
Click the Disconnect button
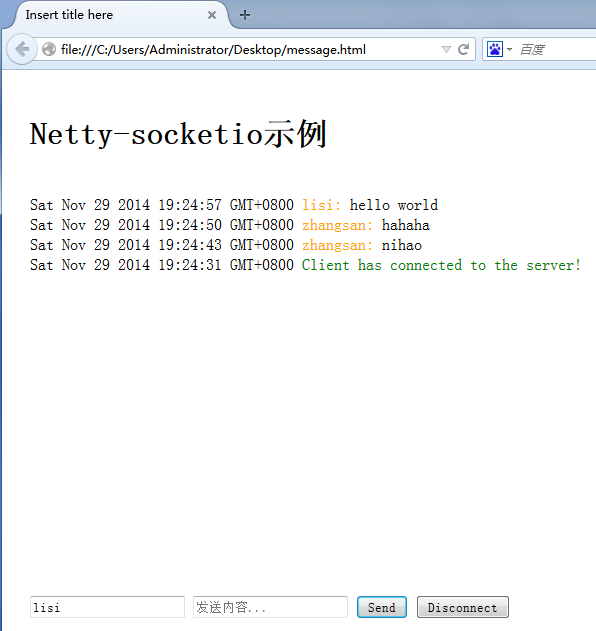463,607
